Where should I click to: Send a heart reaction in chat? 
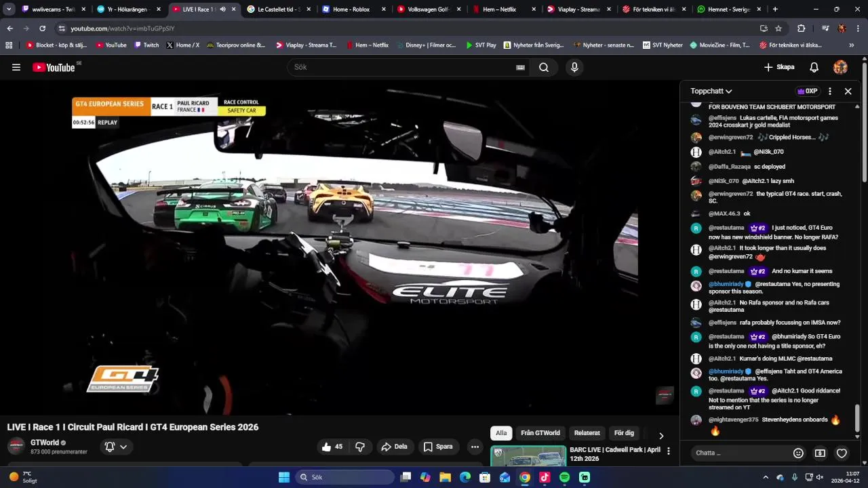point(842,453)
